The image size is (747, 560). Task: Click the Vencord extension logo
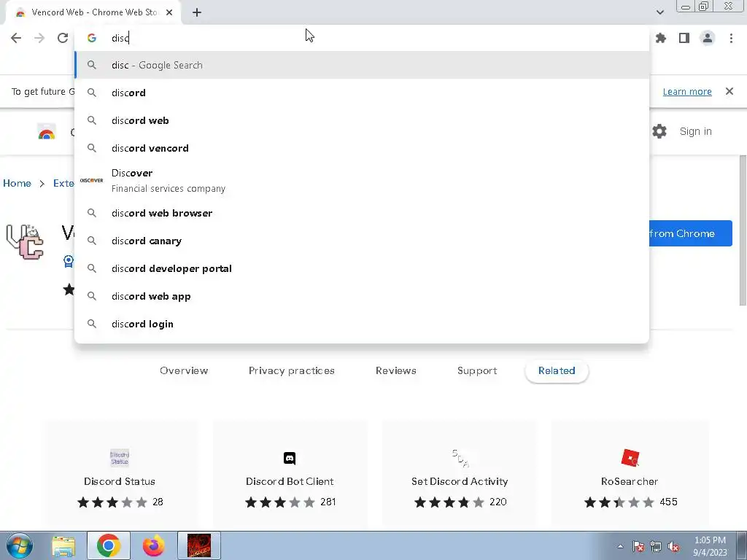pyautogui.click(x=25, y=241)
